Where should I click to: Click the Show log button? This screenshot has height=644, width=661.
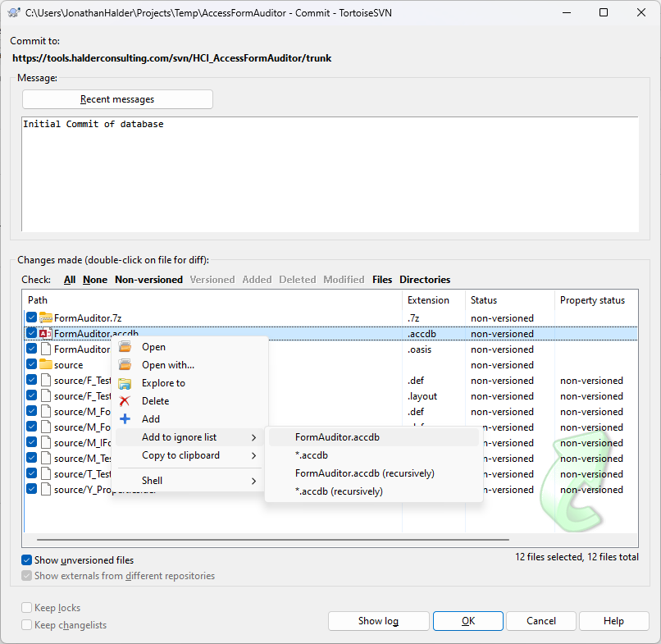[379, 621]
